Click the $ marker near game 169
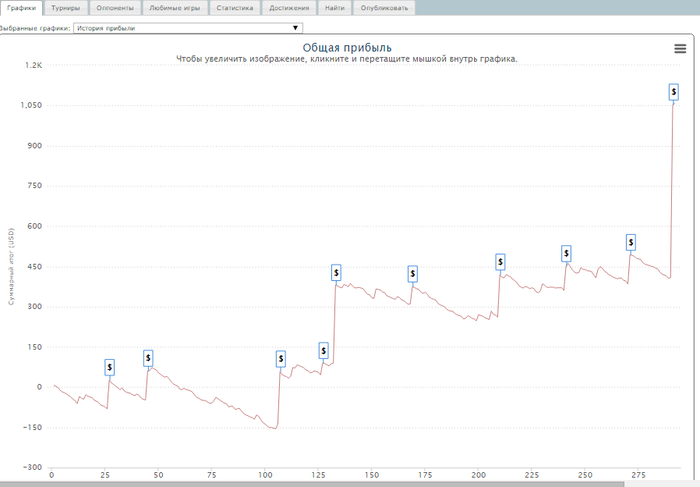Image resolution: width=700 pixels, height=487 pixels. point(412,274)
